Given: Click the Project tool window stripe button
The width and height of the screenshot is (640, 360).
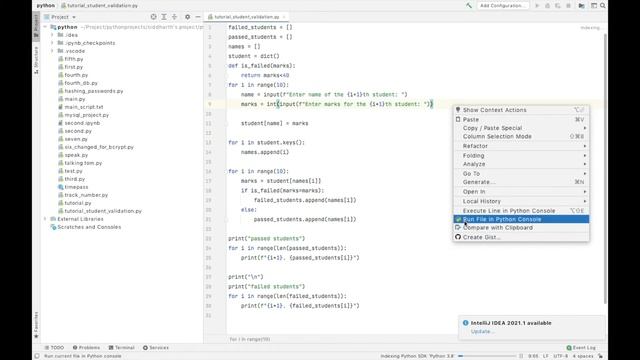Looking at the screenshot, I should (36, 26).
